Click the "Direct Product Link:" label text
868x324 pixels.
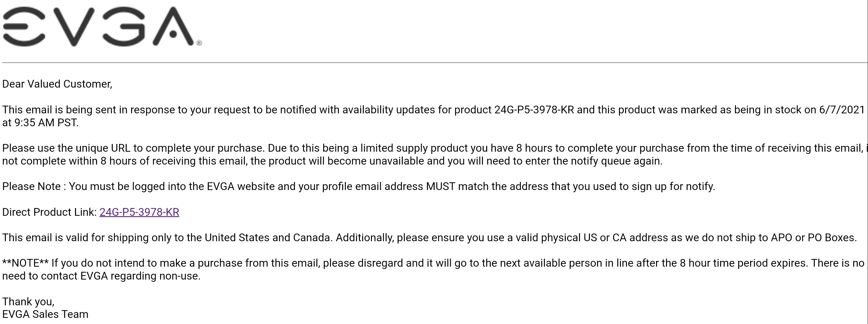[49, 212]
